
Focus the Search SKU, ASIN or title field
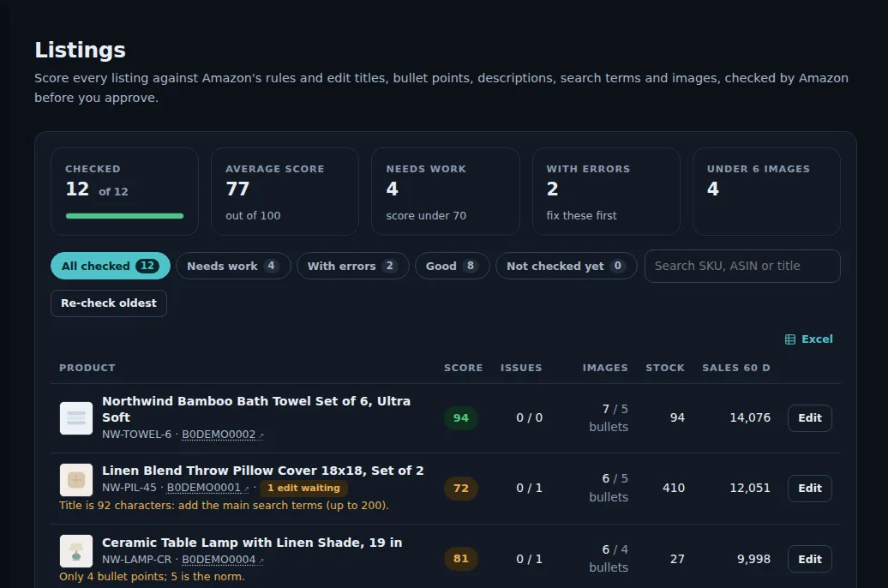[x=742, y=266]
